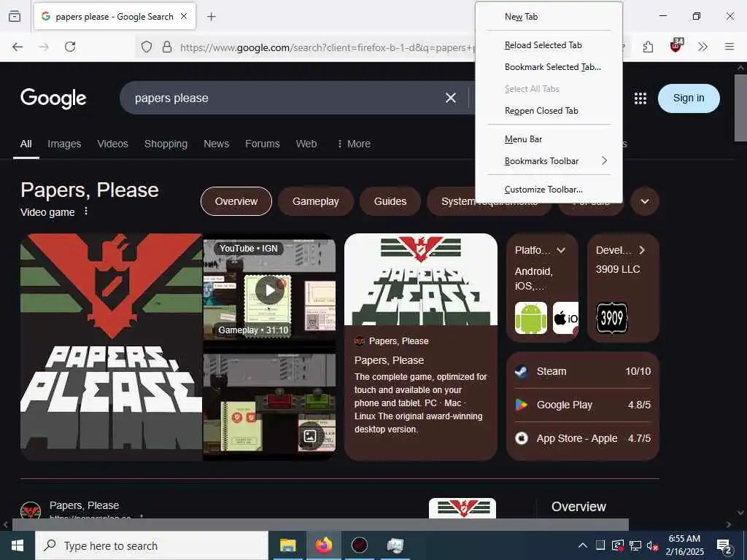
Task: Close the papers please Google Search tab
Action: tap(184, 16)
